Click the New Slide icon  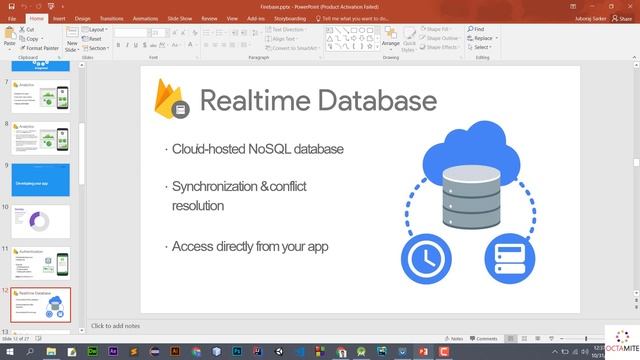click(72, 33)
